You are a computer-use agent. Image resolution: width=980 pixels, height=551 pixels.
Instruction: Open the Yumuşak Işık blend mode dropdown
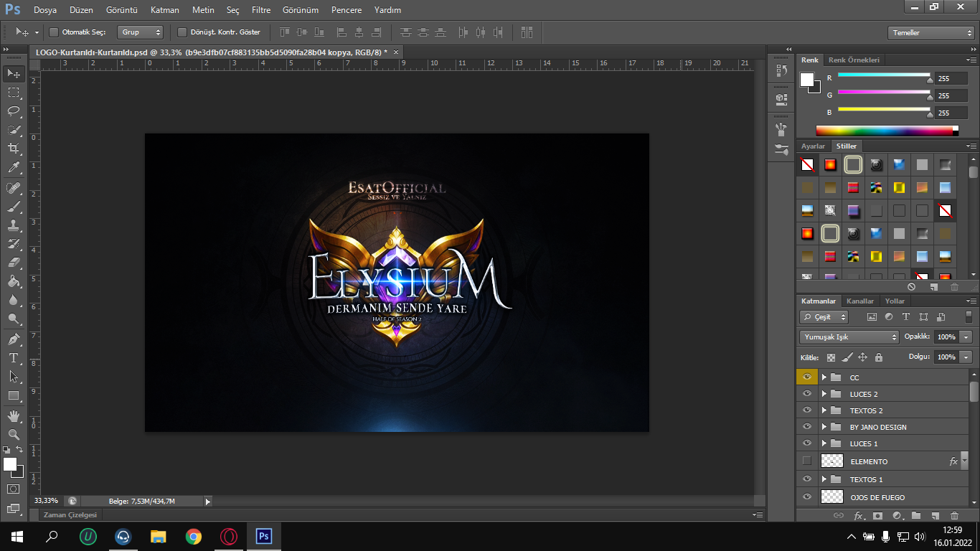(x=849, y=336)
